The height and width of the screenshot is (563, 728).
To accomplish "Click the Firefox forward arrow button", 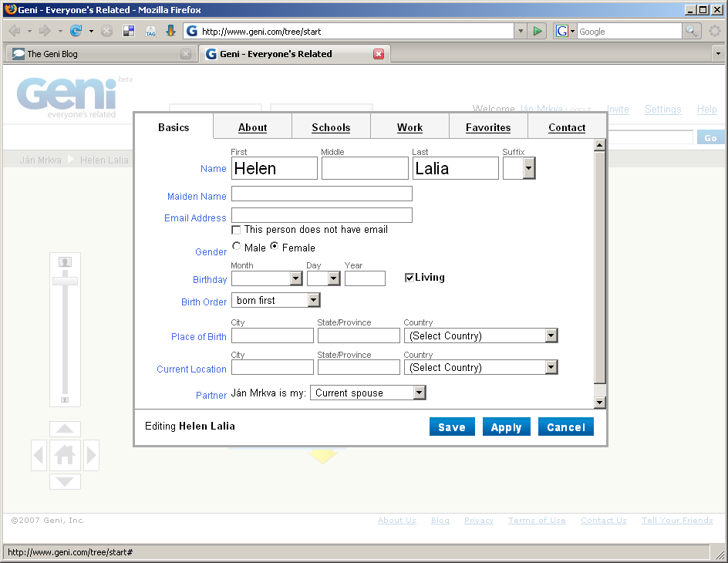I will click(x=45, y=31).
